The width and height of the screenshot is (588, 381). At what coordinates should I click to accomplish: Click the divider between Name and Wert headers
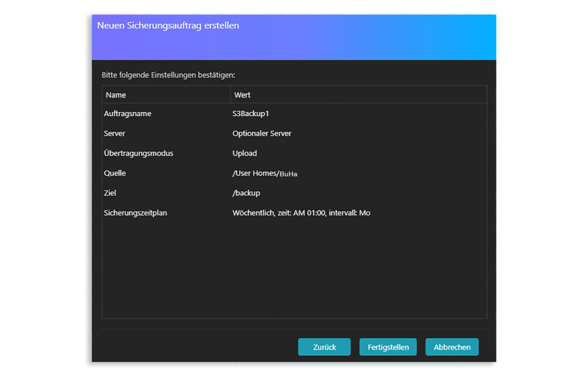[x=230, y=95]
